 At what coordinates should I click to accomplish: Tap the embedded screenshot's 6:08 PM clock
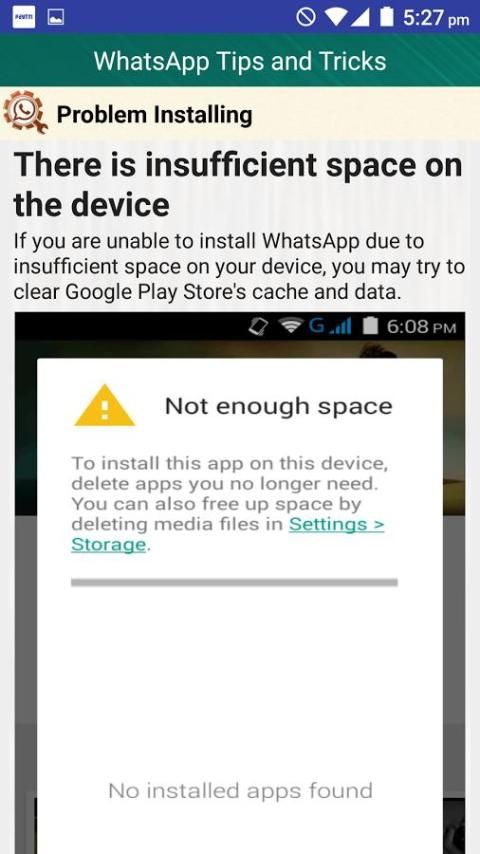(421, 327)
